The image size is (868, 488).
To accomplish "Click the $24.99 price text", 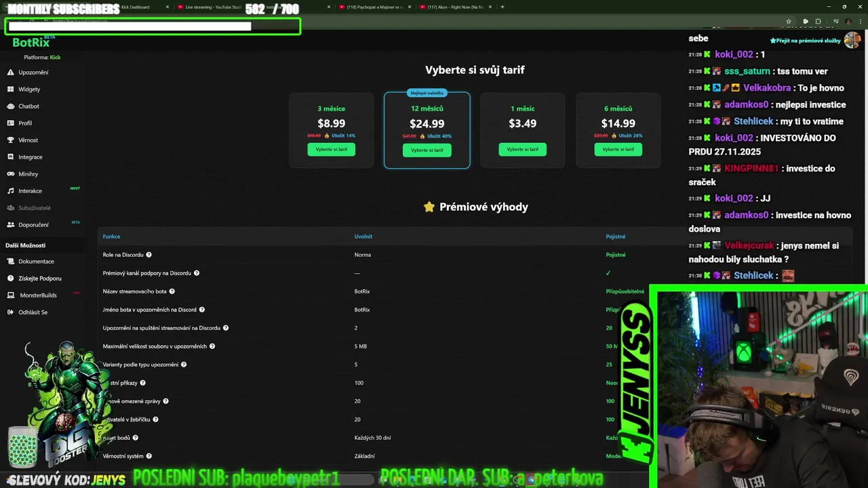I will coord(427,124).
